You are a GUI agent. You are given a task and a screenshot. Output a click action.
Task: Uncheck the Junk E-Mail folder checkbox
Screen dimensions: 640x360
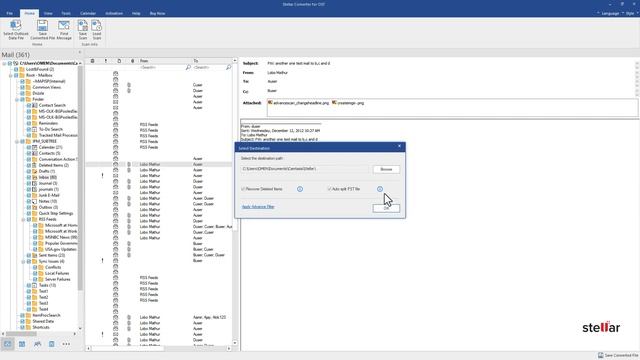[x=29, y=195]
